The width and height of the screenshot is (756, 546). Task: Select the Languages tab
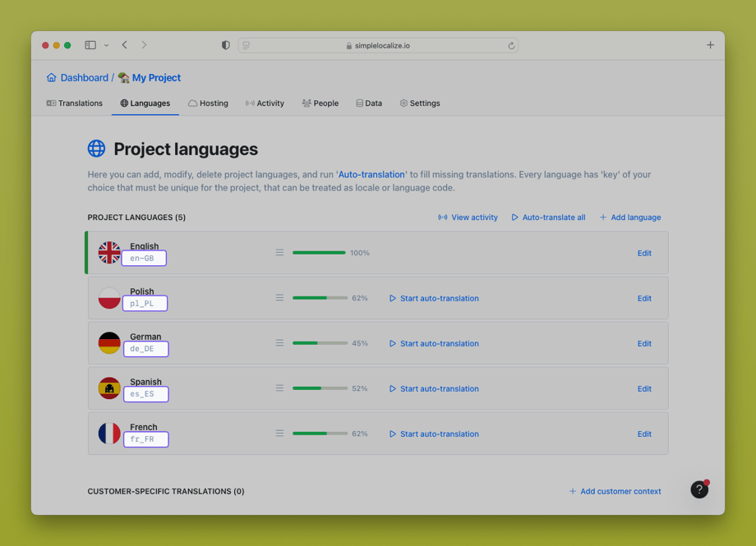pyautogui.click(x=145, y=103)
